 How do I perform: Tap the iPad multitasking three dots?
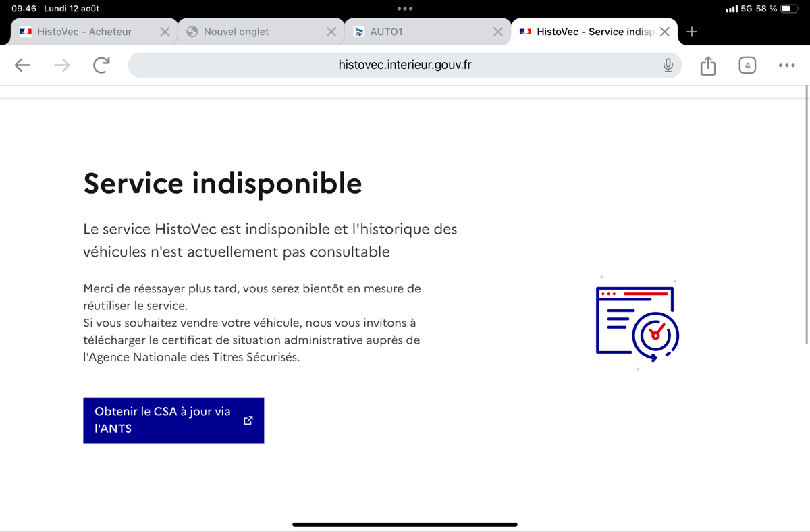tap(405, 9)
